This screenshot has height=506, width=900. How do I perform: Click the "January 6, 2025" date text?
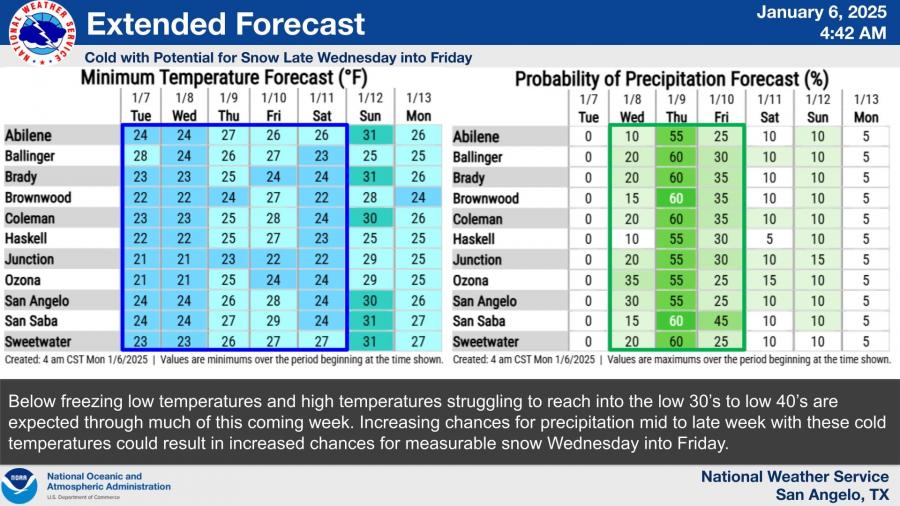click(821, 13)
